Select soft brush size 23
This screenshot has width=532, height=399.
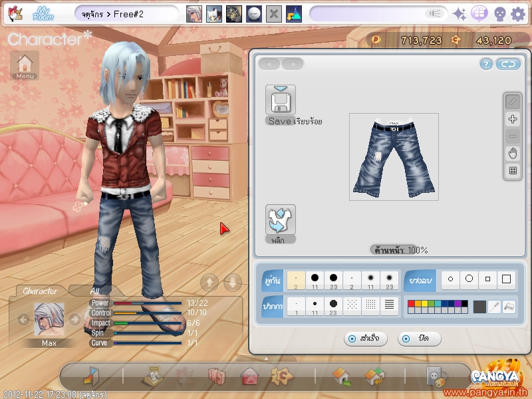click(389, 280)
